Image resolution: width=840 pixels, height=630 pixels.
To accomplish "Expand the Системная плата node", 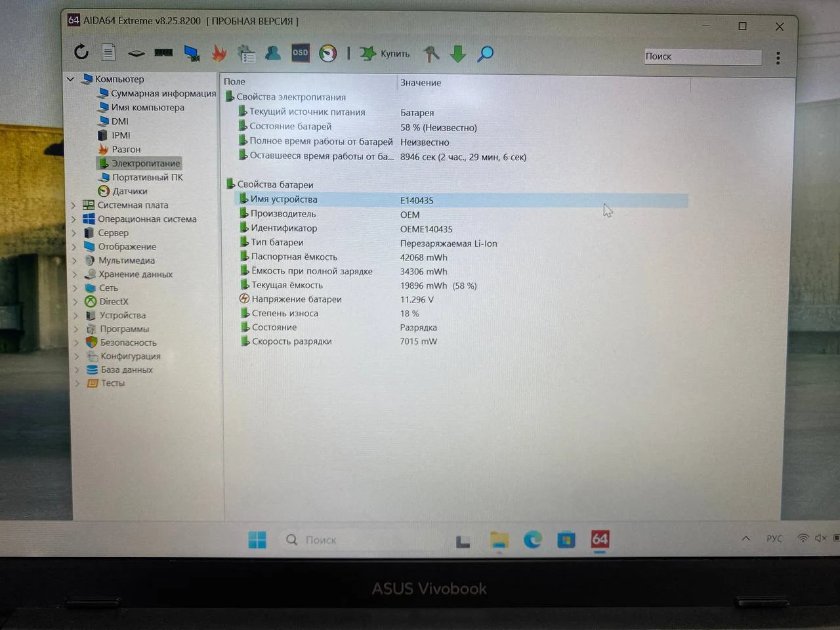I will tap(73, 205).
